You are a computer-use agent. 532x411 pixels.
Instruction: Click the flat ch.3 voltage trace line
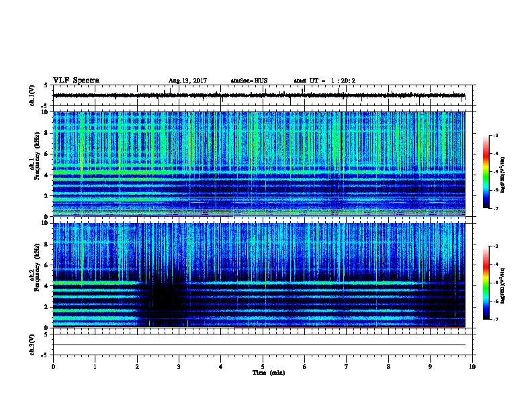click(x=259, y=345)
